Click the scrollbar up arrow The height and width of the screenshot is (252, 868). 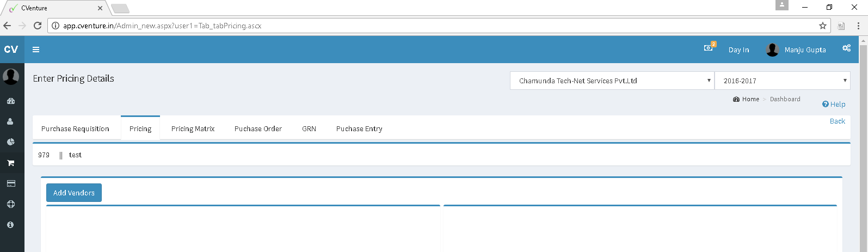864,40
